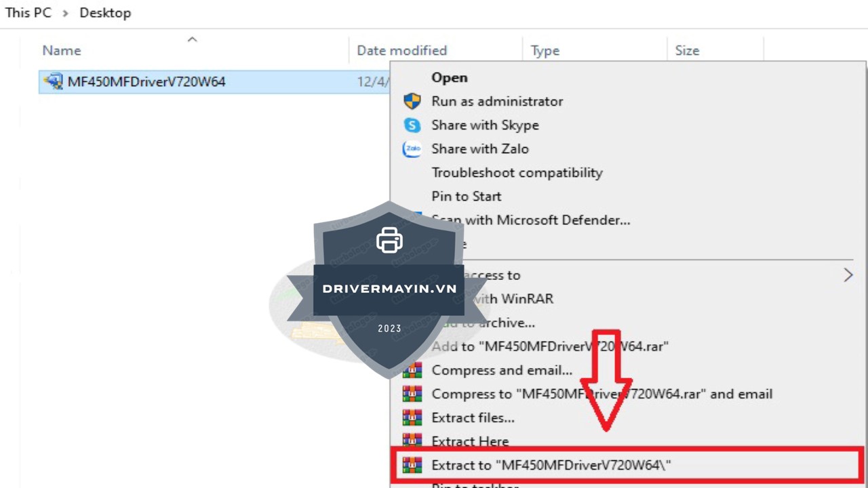
Task: Sort files by Type column header
Action: click(x=545, y=51)
